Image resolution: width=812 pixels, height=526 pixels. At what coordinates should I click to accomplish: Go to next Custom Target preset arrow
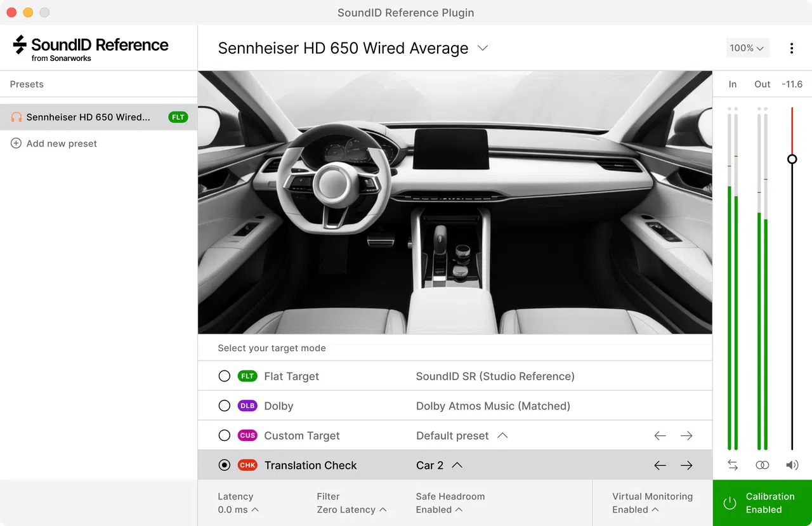(x=686, y=436)
